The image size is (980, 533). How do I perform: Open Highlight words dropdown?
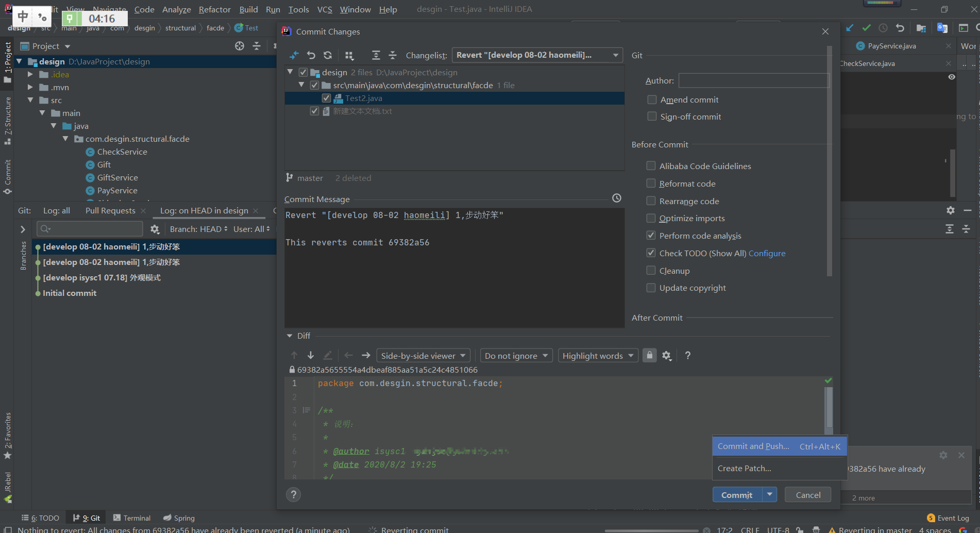pos(598,356)
